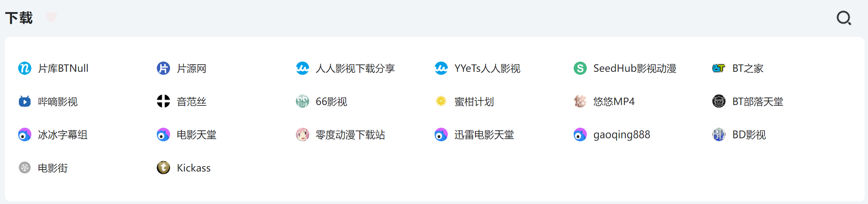Viewport: 868px width, 204px height.
Task: Select 零度动漫下载站 link
Action: click(x=350, y=135)
